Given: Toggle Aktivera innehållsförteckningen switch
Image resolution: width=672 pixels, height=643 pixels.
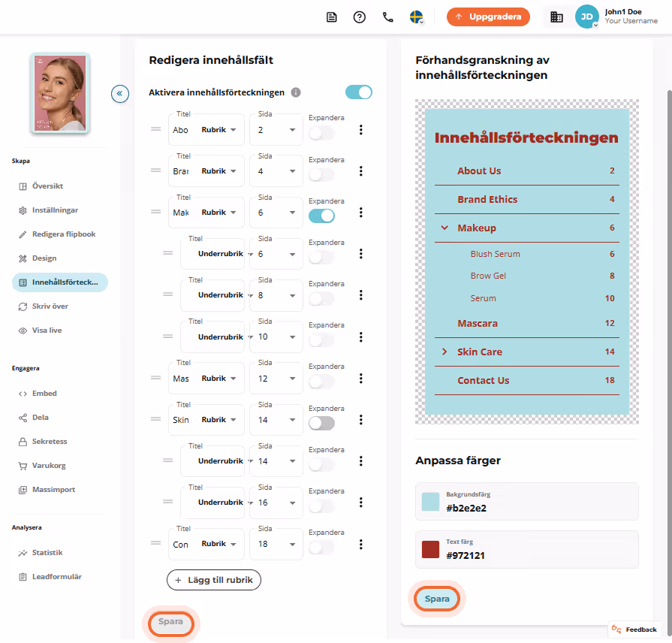Looking at the screenshot, I should pos(359,92).
